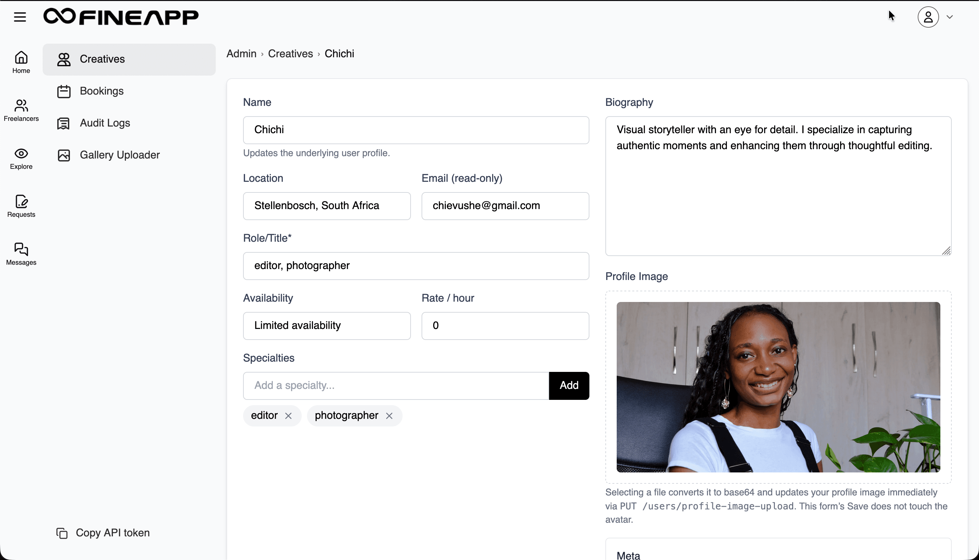Viewport: 979px width, 560px height.
Task: Open the Freelancers sidebar icon
Action: [x=21, y=110]
